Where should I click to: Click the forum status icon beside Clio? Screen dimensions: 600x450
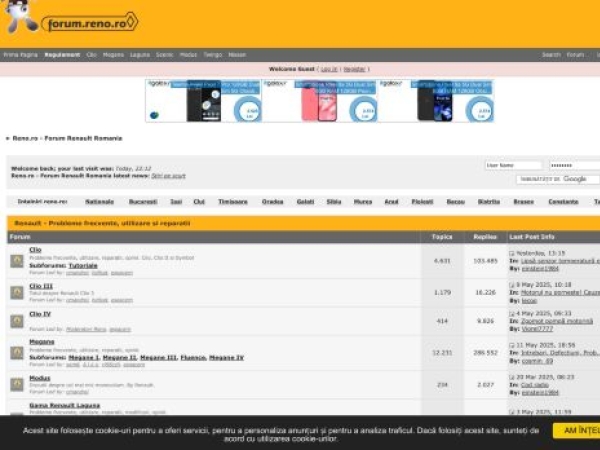[17, 261]
